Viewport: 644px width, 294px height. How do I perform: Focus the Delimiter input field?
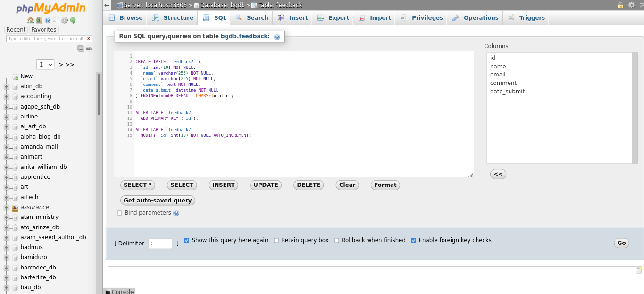[160, 244]
